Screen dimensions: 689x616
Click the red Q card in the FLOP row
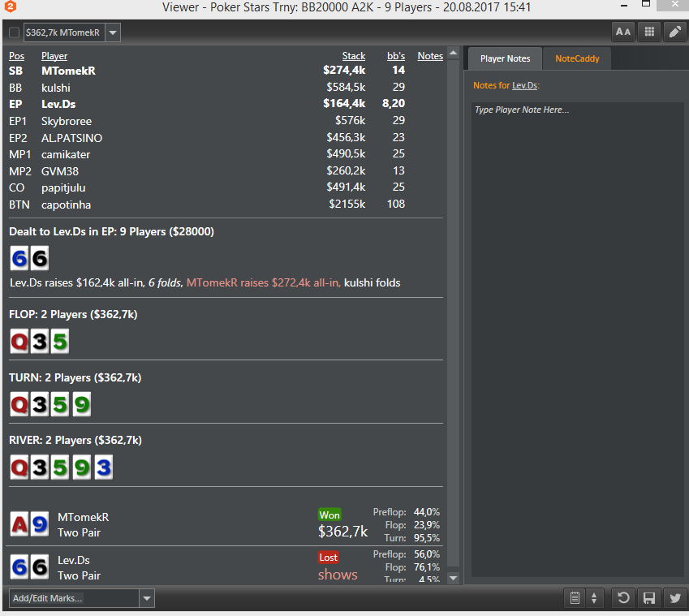(19, 342)
